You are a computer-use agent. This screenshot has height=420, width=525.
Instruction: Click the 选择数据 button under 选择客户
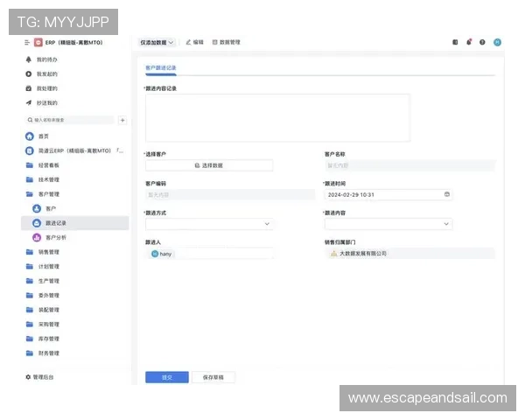[x=209, y=165]
